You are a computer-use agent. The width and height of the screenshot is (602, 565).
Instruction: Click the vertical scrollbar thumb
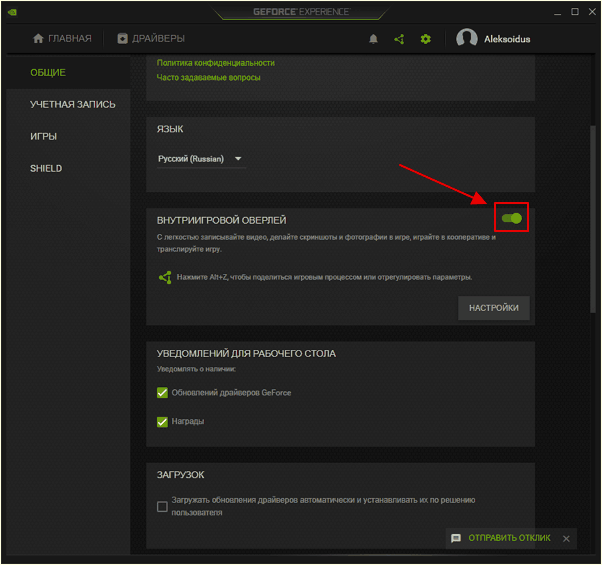(x=593, y=219)
